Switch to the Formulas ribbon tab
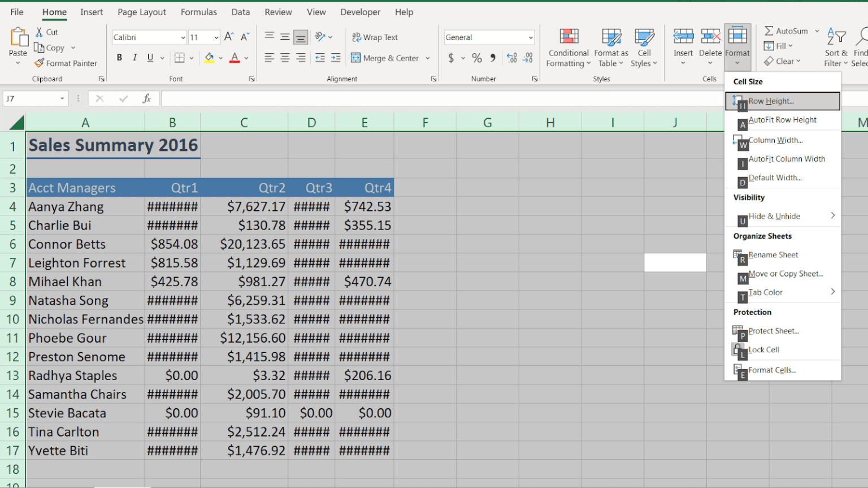This screenshot has width=868, height=488. coord(198,11)
